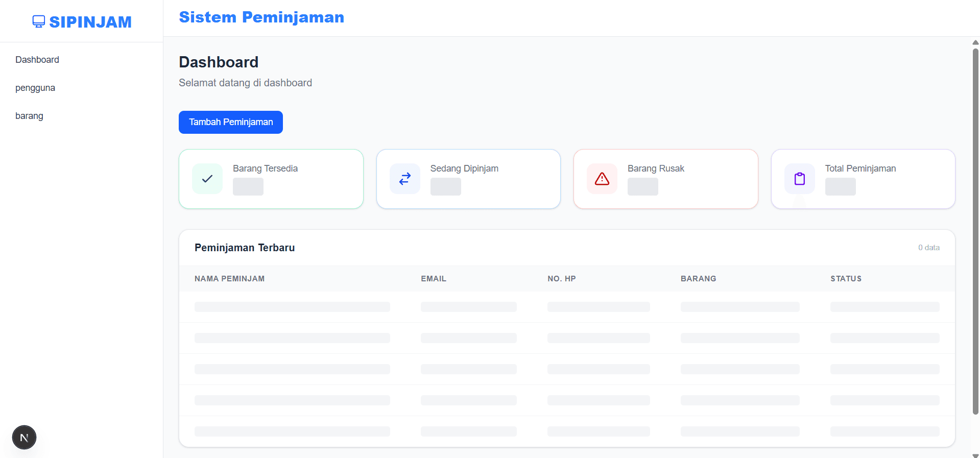Image resolution: width=980 pixels, height=458 pixels.
Task: Click the Peminjaman Terbaru table heading
Action: tap(245, 248)
